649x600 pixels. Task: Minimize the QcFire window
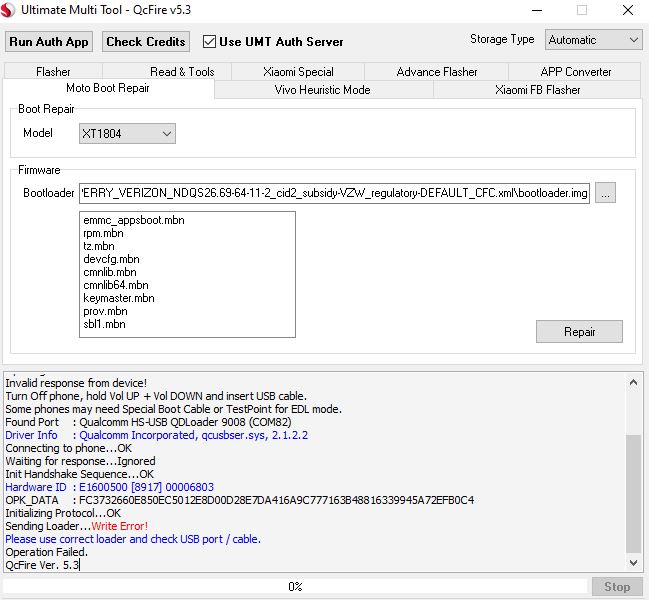[x=537, y=10]
